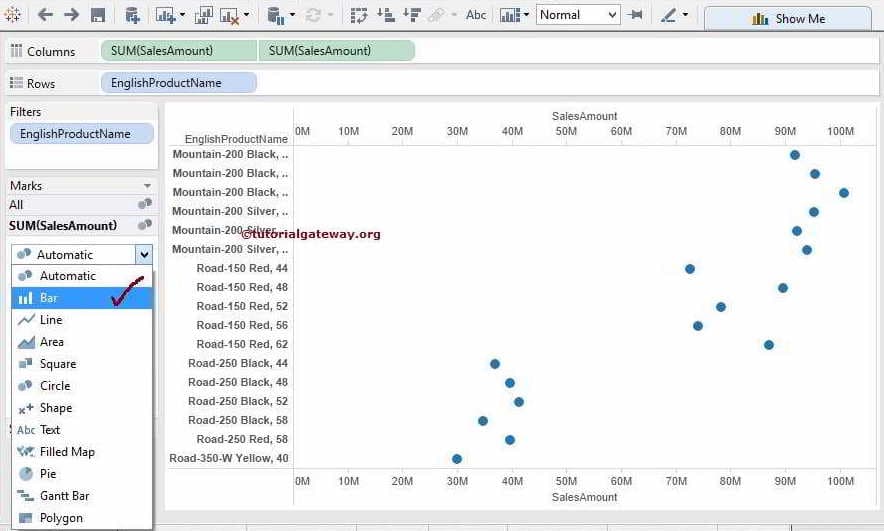Click the Rows shelf grid icon

point(16,83)
